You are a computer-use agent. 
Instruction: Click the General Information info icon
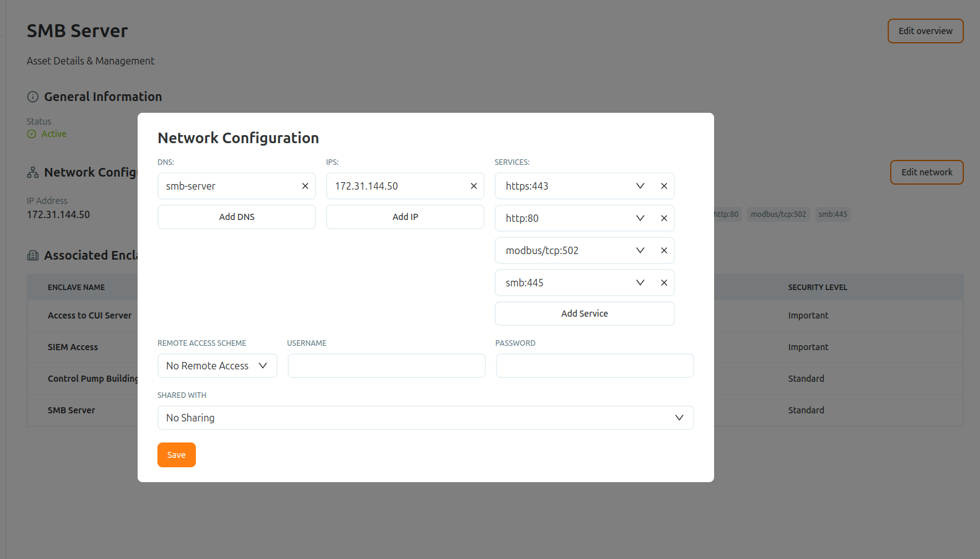[x=33, y=97]
